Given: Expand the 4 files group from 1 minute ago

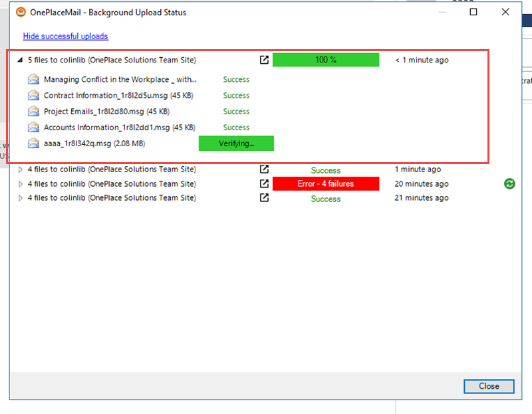Looking at the screenshot, I should (x=21, y=169).
